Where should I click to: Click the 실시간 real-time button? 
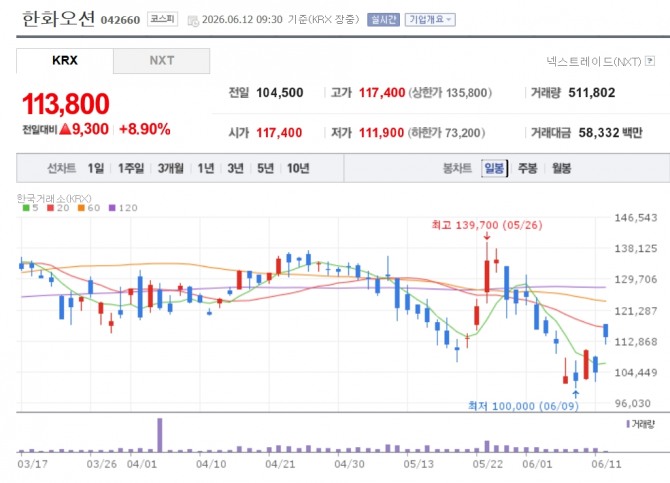383,20
